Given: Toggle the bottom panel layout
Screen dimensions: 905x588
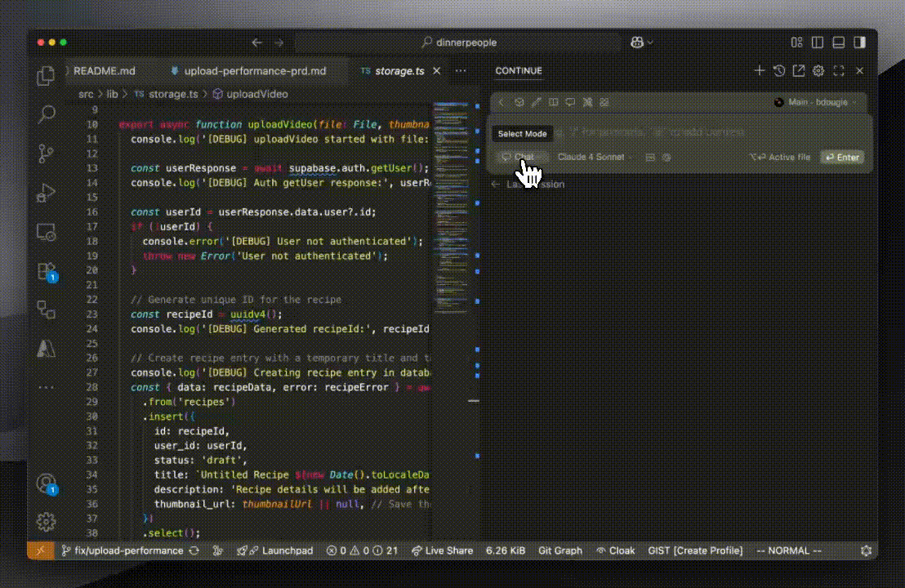Looking at the screenshot, I should (x=838, y=42).
